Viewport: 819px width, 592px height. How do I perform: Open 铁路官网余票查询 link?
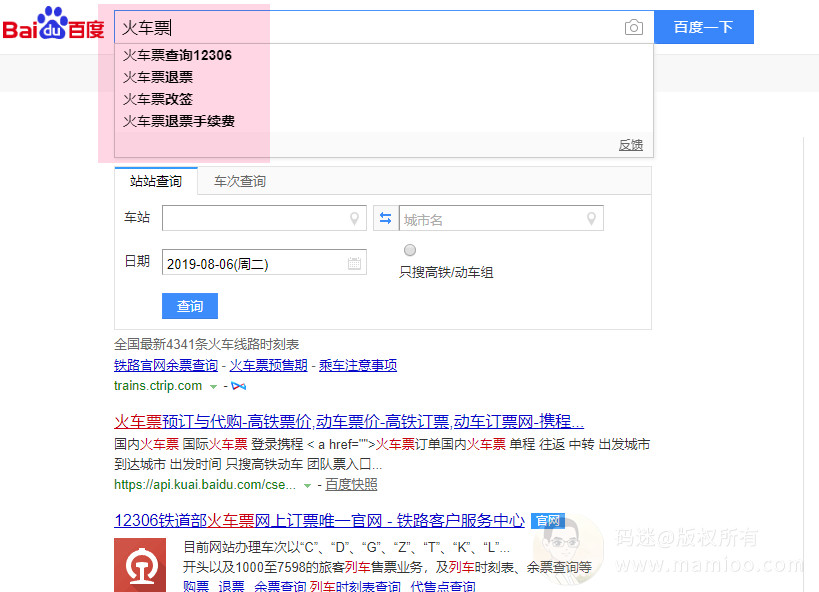(x=166, y=365)
